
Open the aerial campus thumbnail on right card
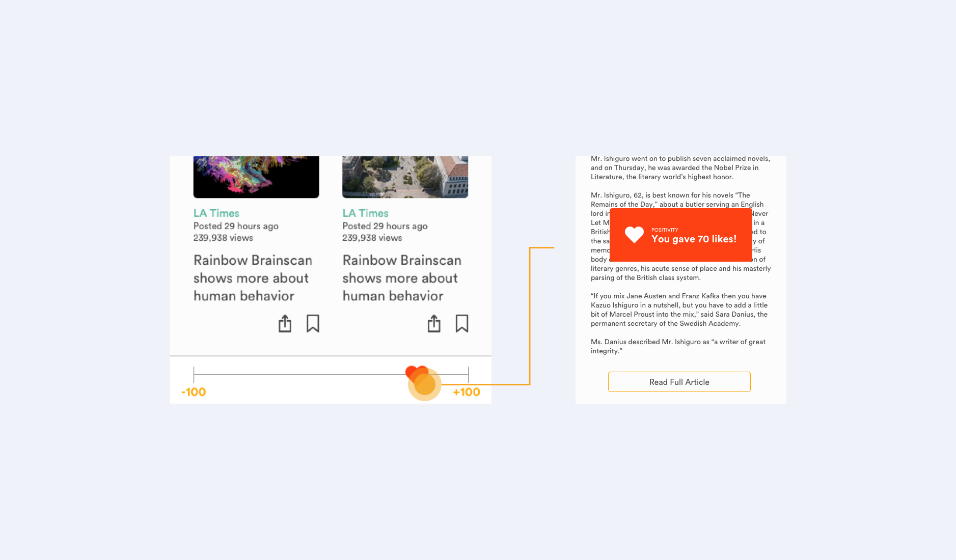click(405, 177)
